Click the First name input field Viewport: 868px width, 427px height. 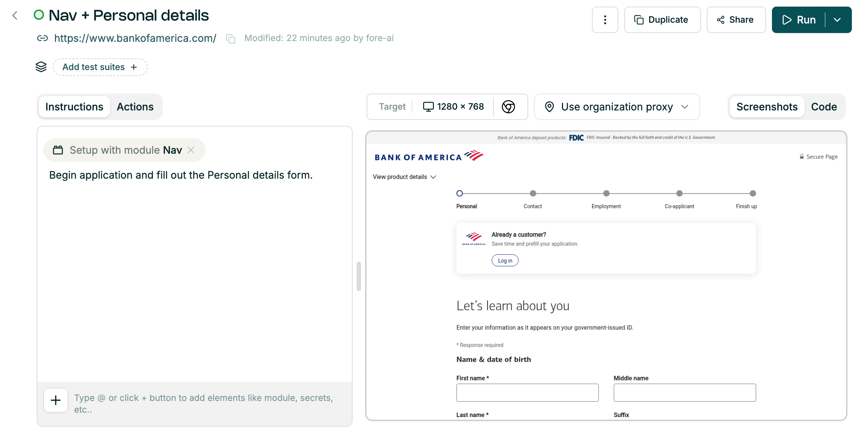tap(527, 393)
